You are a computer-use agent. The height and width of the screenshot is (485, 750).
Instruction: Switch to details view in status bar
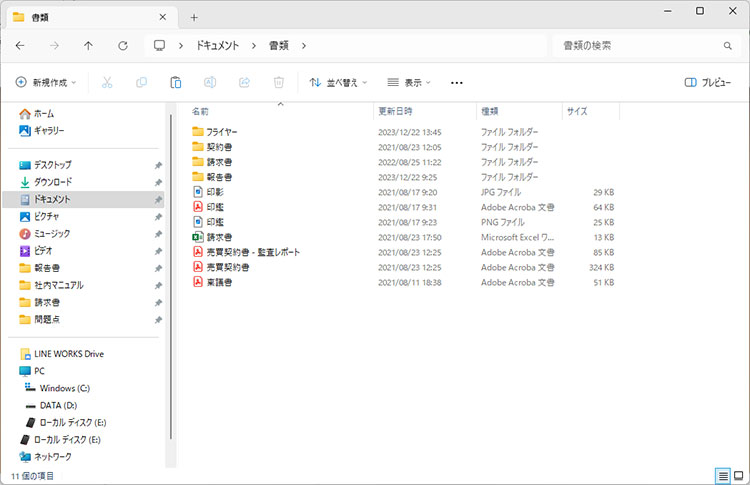722,476
